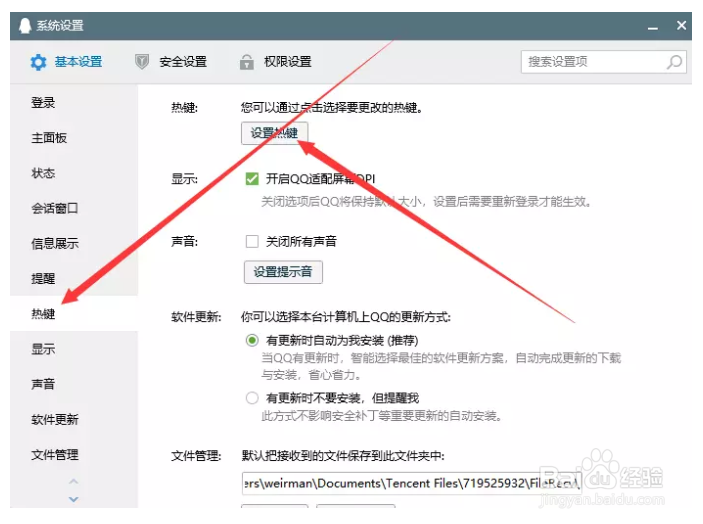The height and width of the screenshot is (524, 703).
Task: Switch to the 安全设置 tab
Action: (x=171, y=62)
